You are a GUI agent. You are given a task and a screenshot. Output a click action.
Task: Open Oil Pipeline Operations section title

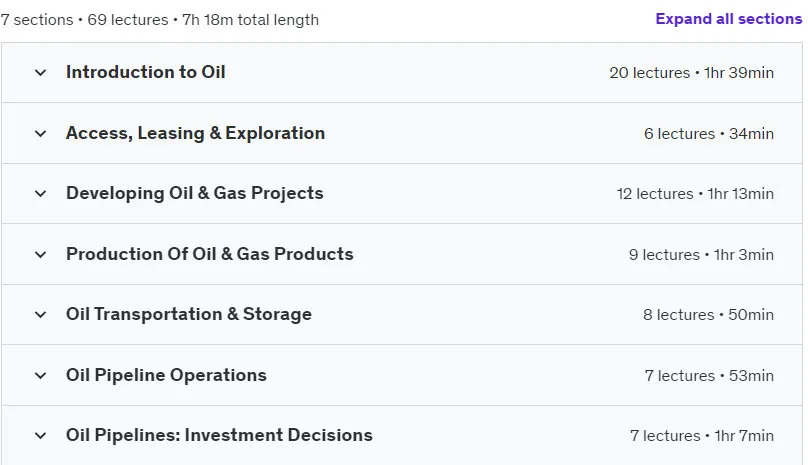coord(166,375)
